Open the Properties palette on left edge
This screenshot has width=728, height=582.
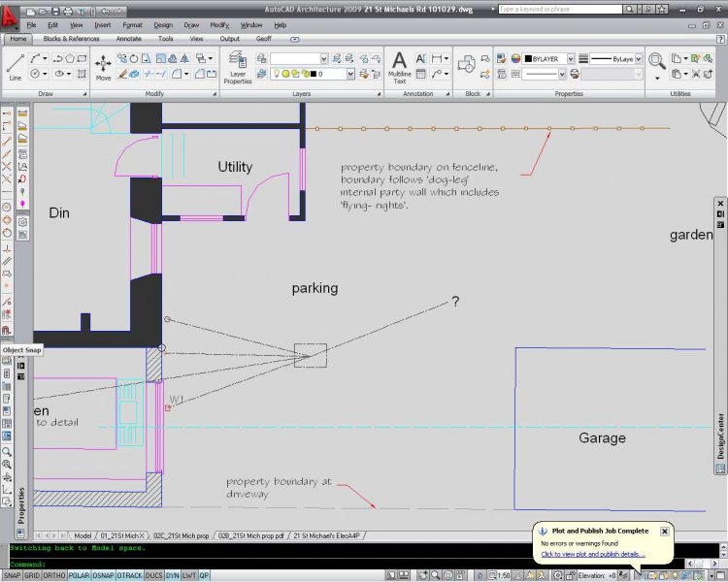click(x=21, y=505)
